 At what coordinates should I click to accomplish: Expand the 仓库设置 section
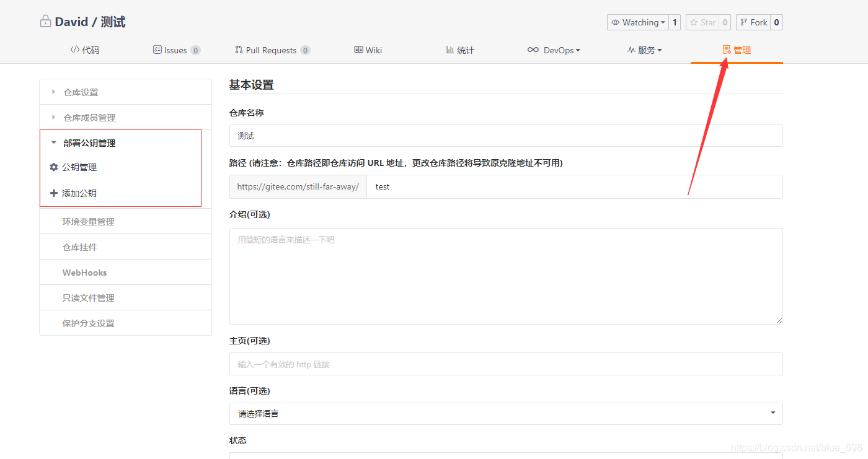pyautogui.click(x=125, y=92)
